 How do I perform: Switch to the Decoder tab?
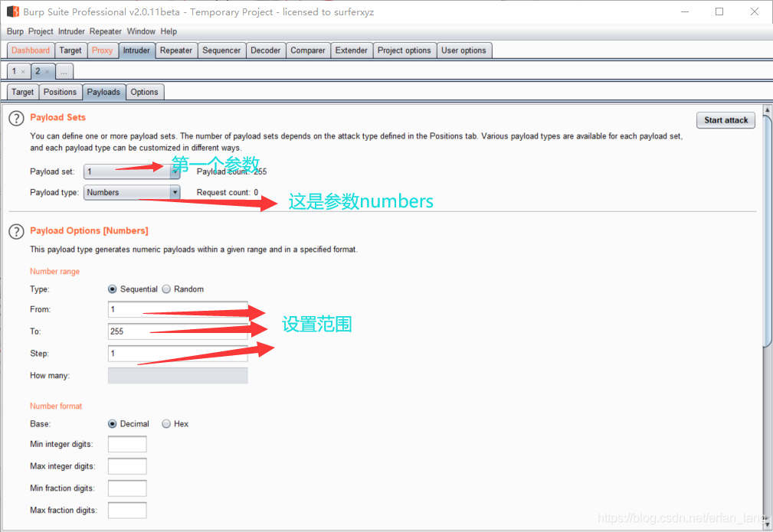265,51
